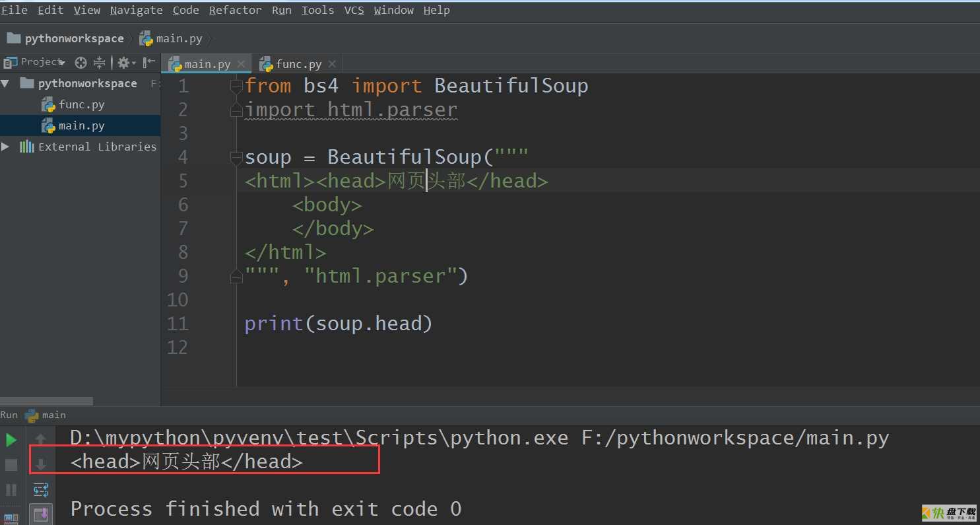Click fold marker at line 2
Image resolution: width=980 pixels, height=525 pixels.
point(236,110)
